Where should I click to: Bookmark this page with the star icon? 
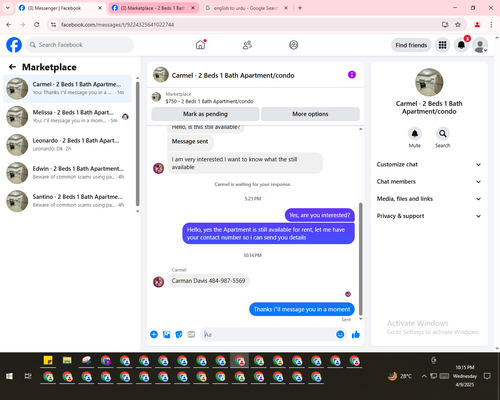click(458, 24)
